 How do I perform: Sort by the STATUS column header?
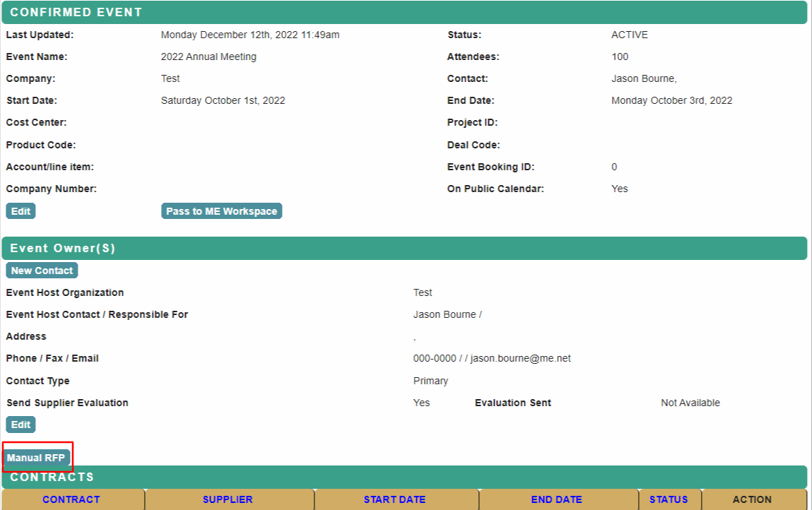tap(669, 499)
